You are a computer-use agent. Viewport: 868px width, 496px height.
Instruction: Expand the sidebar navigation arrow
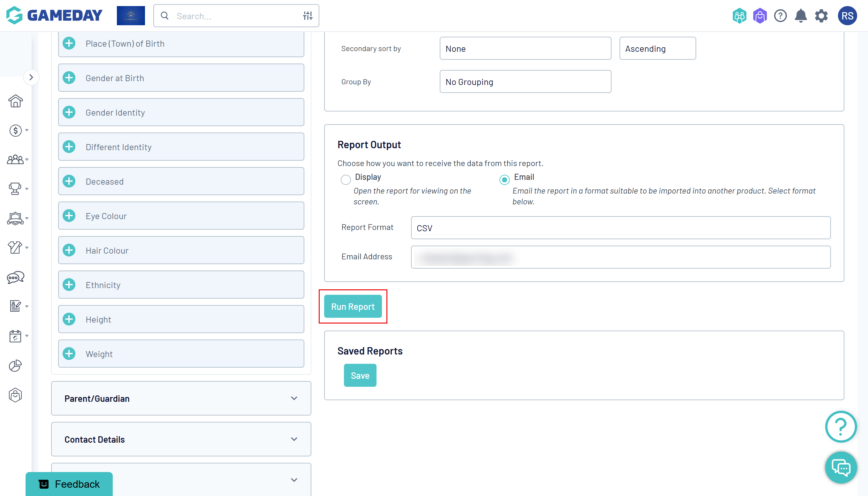[31, 77]
